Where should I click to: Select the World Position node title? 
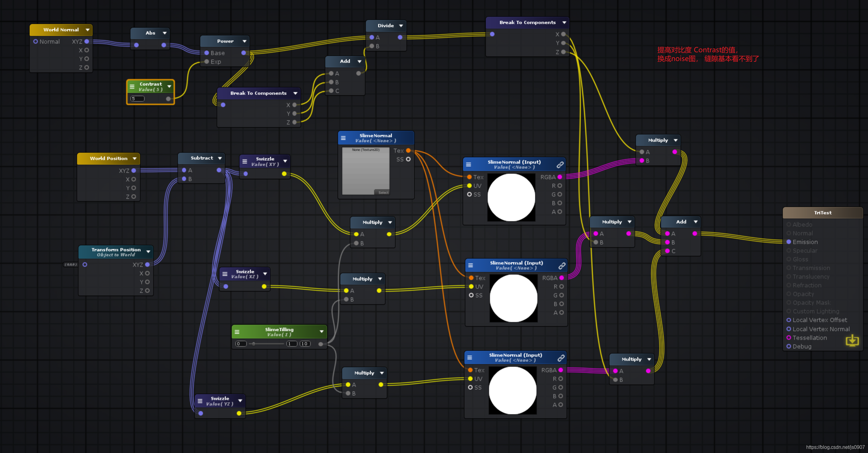[x=109, y=159]
